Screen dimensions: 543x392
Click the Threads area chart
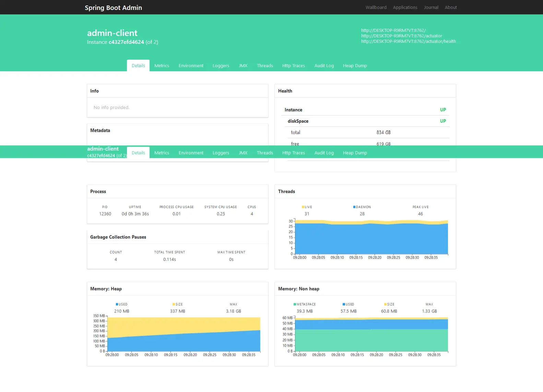tap(371, 237)
